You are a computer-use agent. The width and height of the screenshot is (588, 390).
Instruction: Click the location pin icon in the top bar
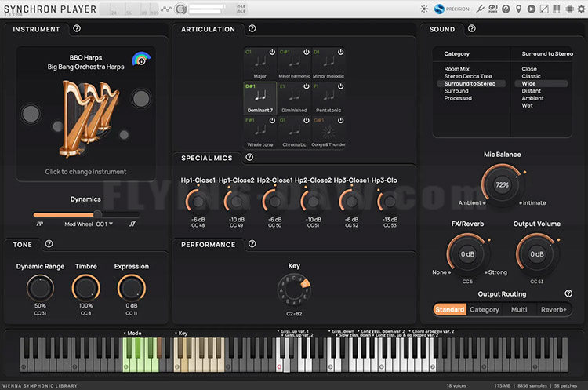519,9
